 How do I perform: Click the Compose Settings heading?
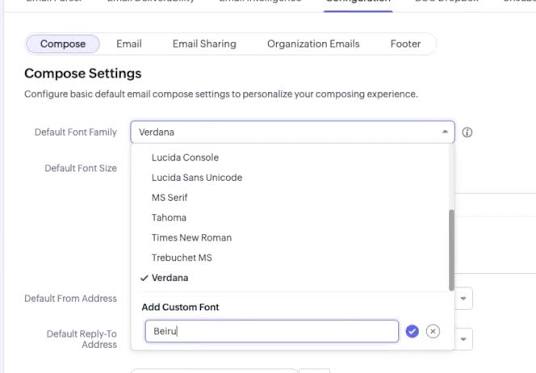tap(83, 74)
